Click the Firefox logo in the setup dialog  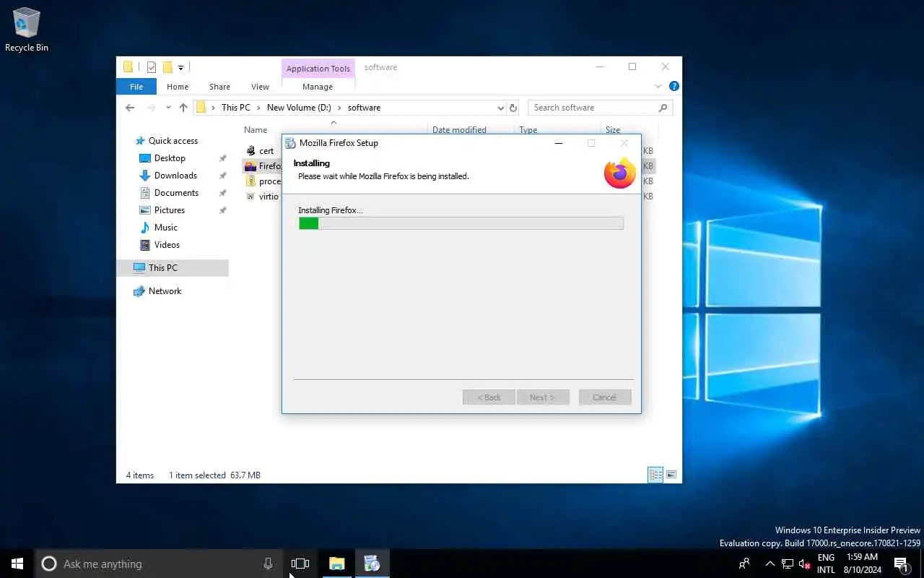[619, 173]
